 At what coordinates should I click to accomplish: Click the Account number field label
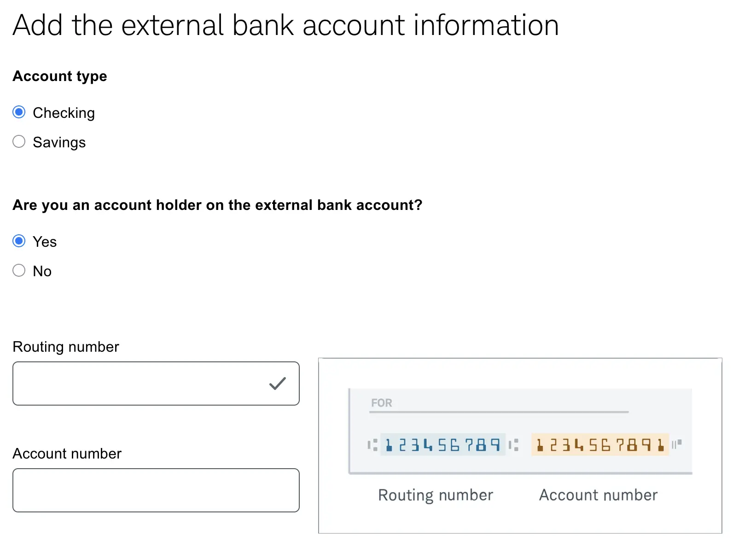(67, 453)
